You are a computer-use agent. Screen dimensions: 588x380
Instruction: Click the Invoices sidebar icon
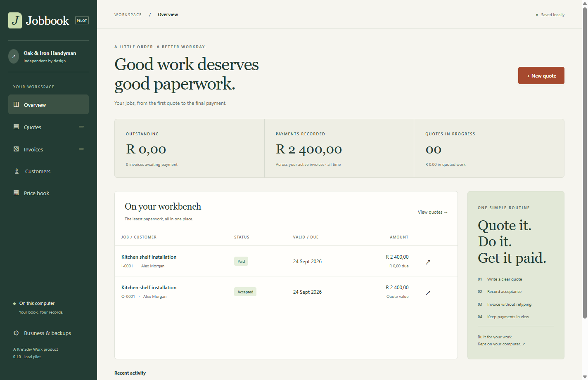[16, 149]
